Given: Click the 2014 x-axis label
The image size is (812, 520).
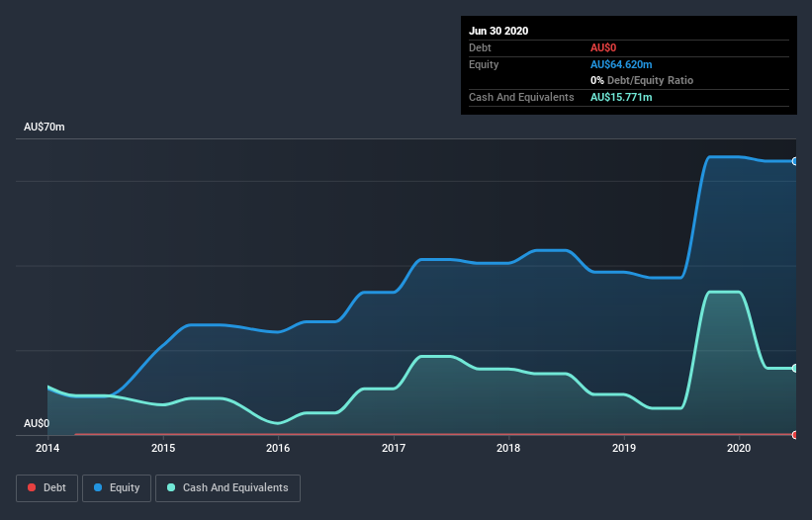Looking at the screenshot, I should coord(47,448).
